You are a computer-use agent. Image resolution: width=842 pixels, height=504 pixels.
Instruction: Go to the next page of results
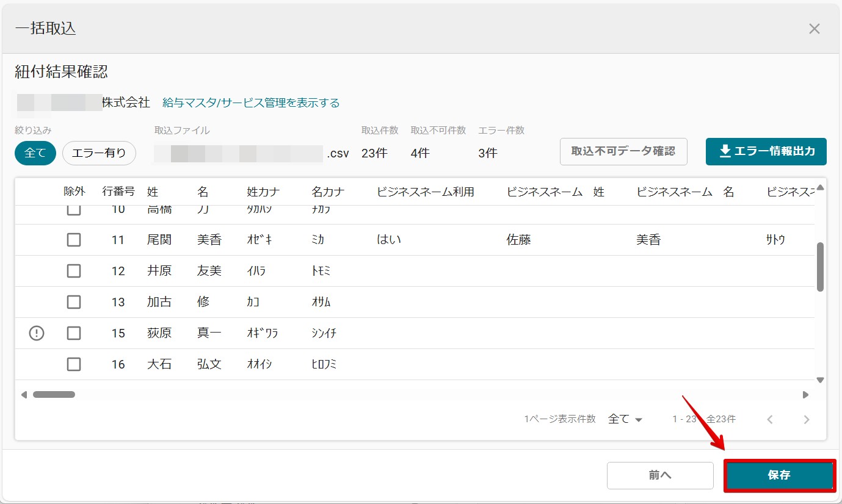(807, 419)
